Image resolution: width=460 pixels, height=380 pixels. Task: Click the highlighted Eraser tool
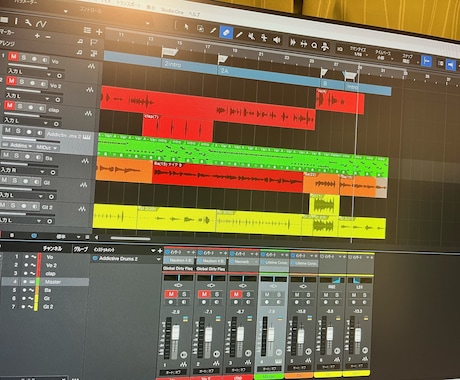tap(226, 32)
